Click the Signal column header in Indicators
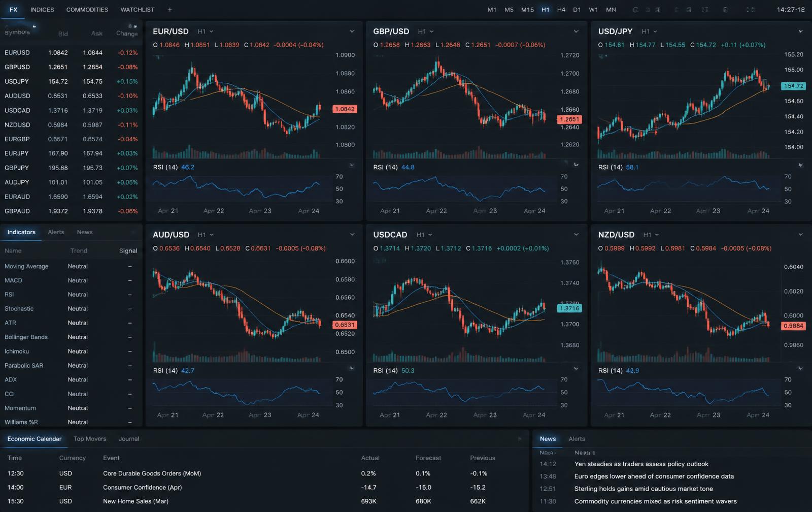This screenshot has height=512, width=812. pos(128,251)
